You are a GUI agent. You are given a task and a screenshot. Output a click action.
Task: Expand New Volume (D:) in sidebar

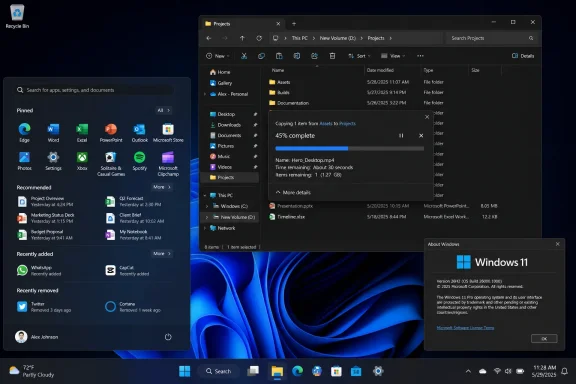click(207, 217)
